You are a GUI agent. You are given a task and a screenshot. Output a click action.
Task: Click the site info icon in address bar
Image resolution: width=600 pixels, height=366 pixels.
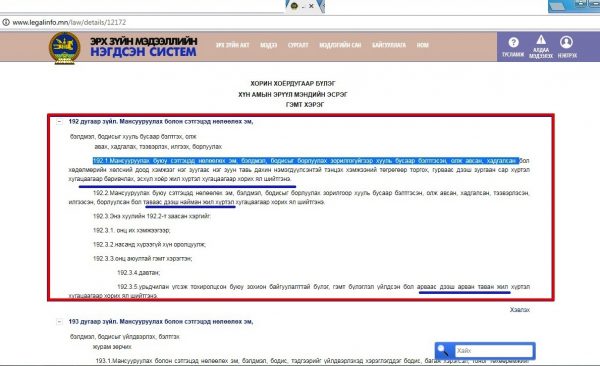point(6,22)
